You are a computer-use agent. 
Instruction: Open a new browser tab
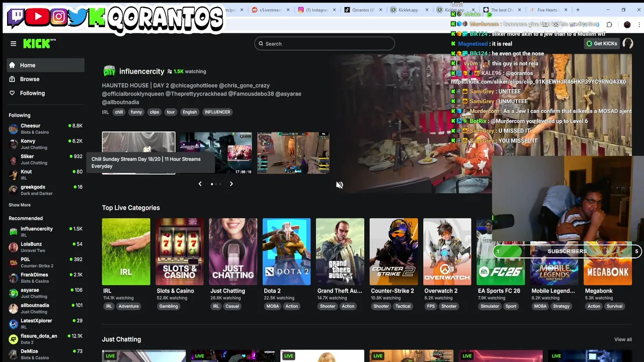(x=578, y=10)
